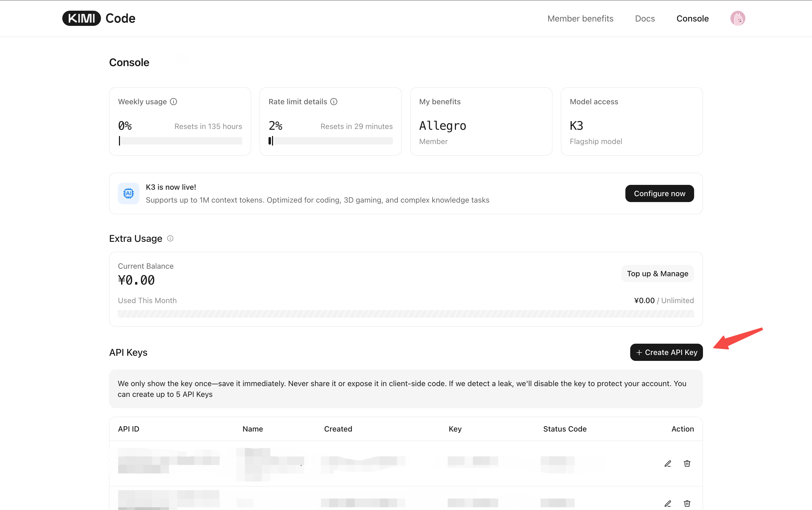812x510 pixels.
Task: Click the Used This Month usage bar
Action: [406, 314]
